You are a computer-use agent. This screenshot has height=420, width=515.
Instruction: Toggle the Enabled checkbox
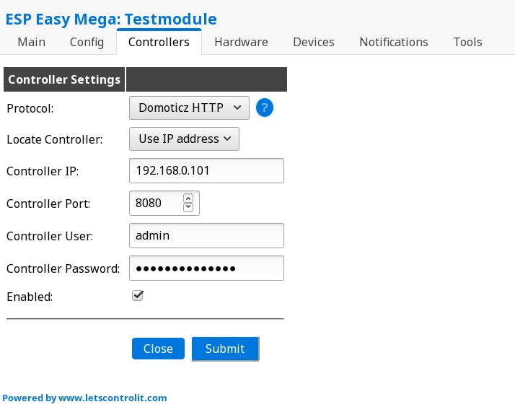pyautogui.click(x=138, y=296)
